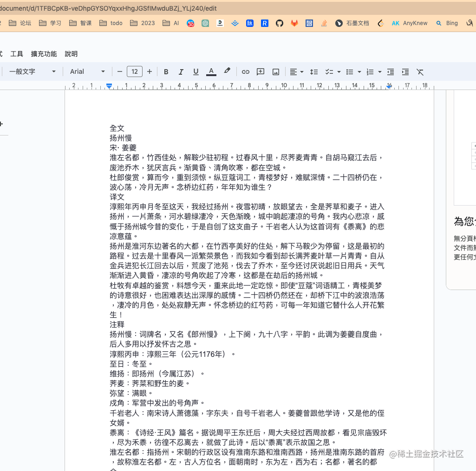The width and height of the screenshot is (476, 471).
Task: Insert an image using the picture icon
Action: click(x=276, y=72)
